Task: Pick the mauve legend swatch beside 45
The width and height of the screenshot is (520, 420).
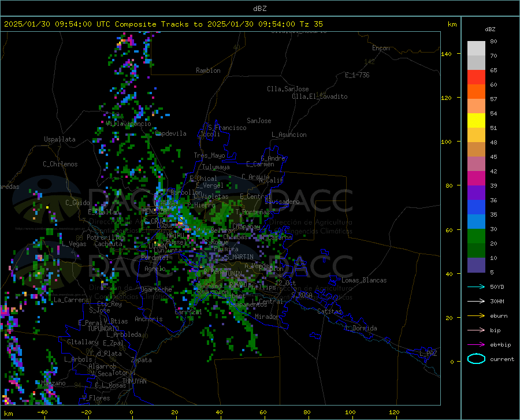Action: click(476, 163)
